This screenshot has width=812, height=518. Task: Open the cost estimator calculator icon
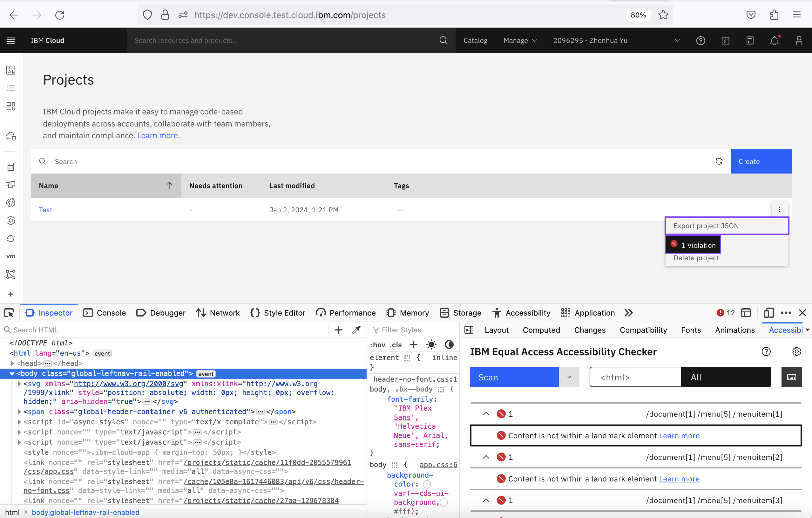(750, 40)
